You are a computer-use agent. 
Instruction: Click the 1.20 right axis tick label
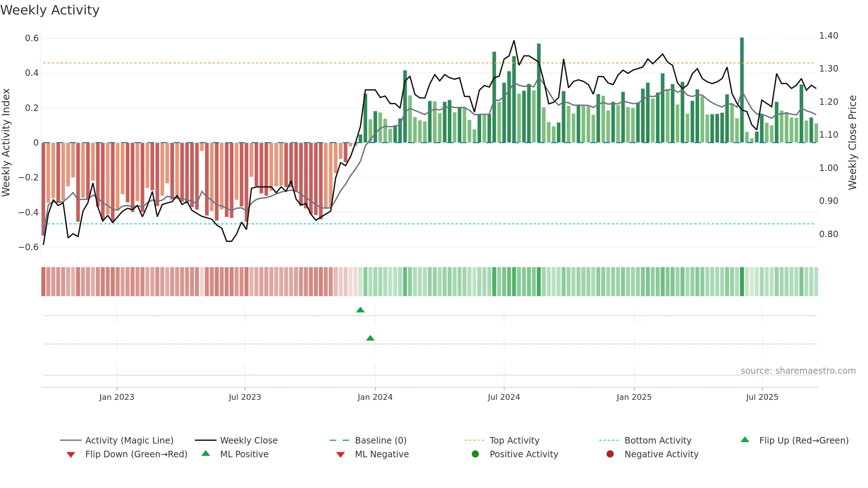(829, 102)
